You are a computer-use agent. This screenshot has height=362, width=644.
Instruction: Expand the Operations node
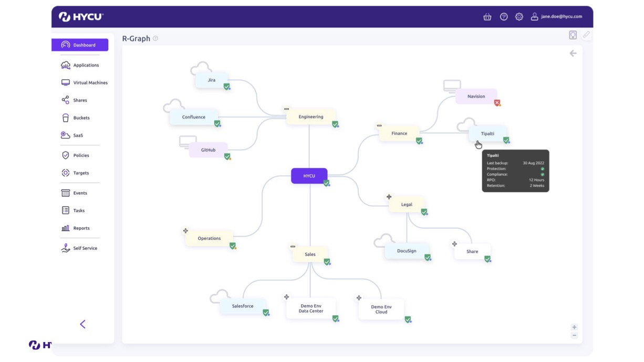tap(185, 231)
